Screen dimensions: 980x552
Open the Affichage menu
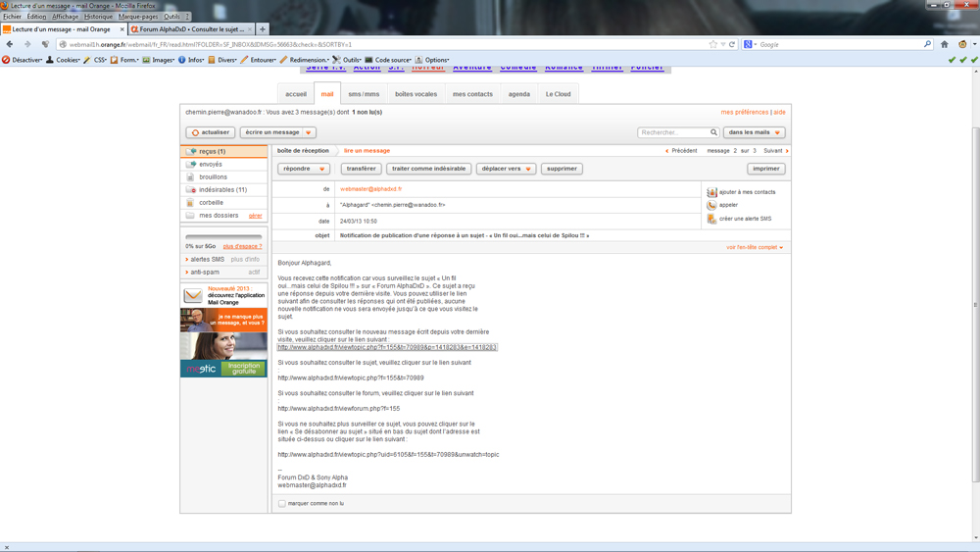point(65,17)
